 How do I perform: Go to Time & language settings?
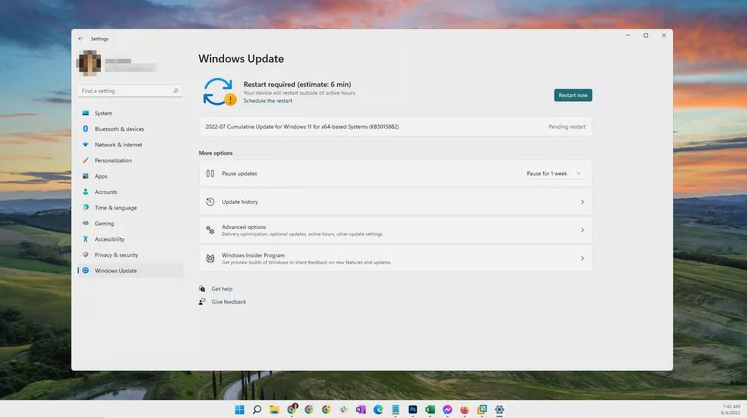[x=115, y=208]
